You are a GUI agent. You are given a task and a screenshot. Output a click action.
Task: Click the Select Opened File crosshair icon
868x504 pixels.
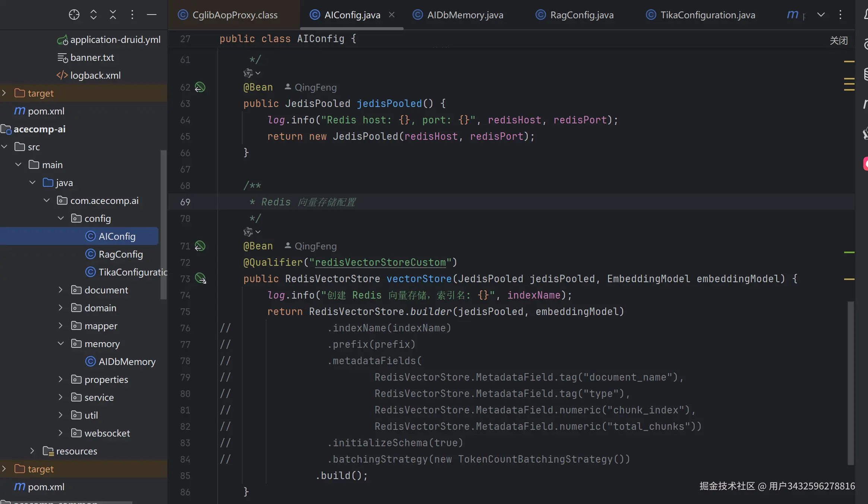click(x=74, y=15)
